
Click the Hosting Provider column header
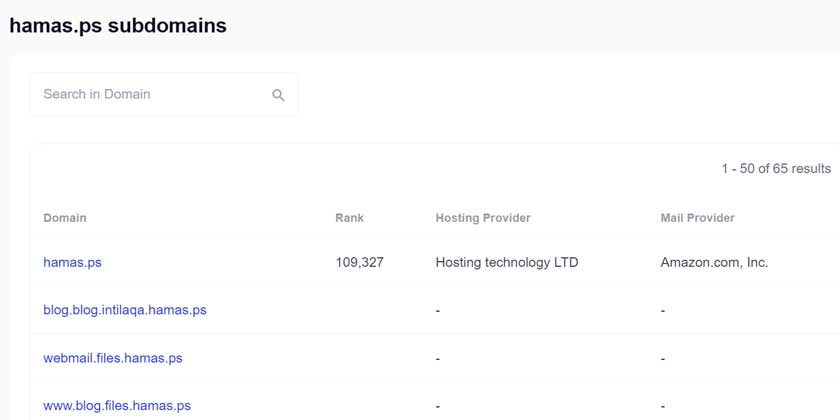(483, 218)
